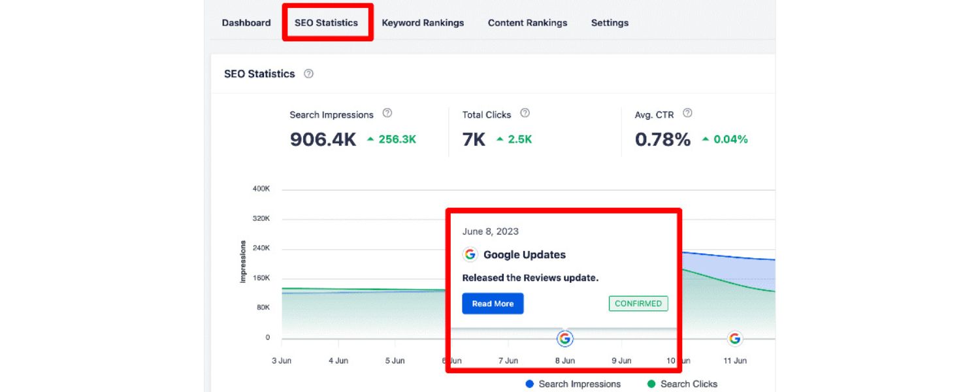Click the Google marker near June 11

pyautogui.click(x=735, y=338)
